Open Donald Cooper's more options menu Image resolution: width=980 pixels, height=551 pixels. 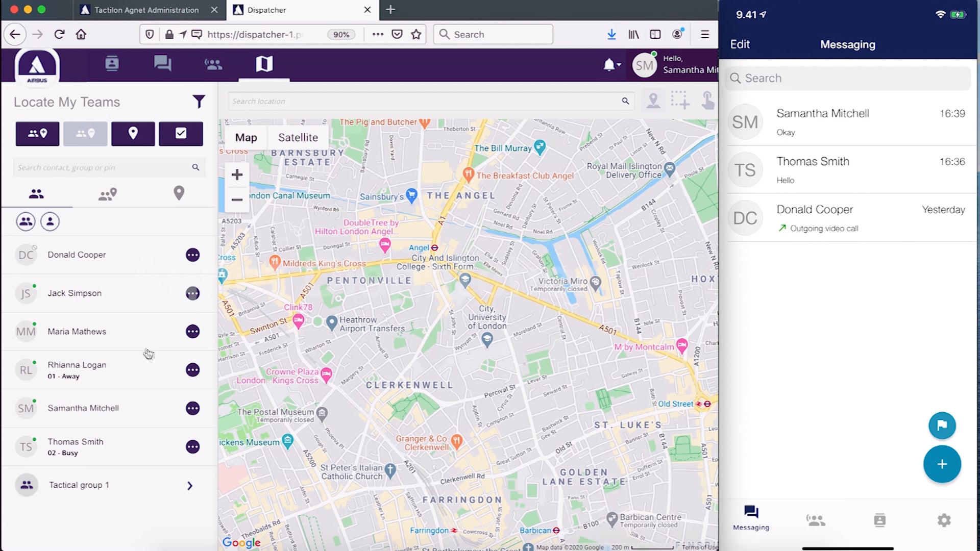(x=192, y=255)
